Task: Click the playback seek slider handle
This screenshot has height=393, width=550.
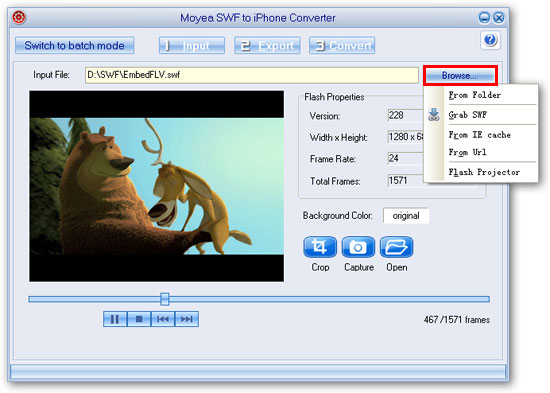Action: click(x=165, y=299)
